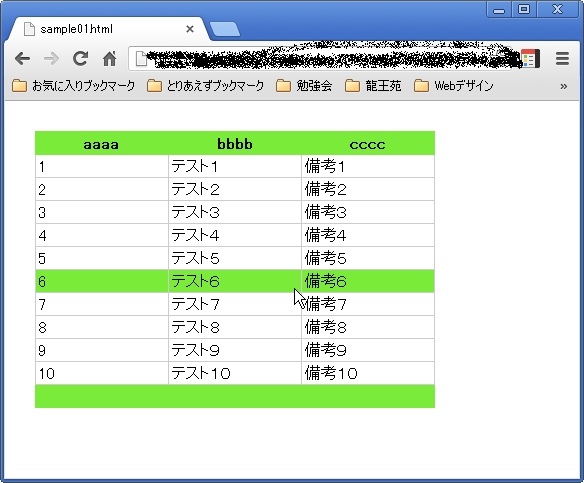The image size is (584, 483).
Task: Open a new tab
Action: [x=225, y=29]
